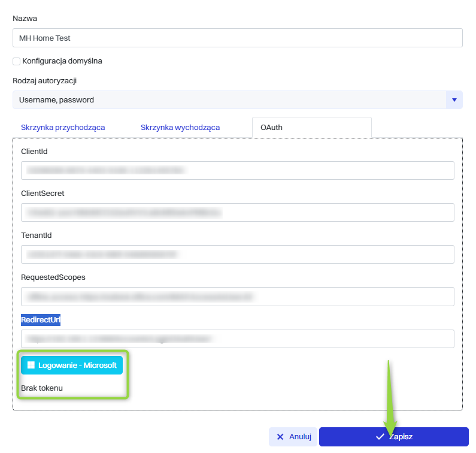Select the RequestedScopes input field
The height and width of the screenshot is (453, 476).
click(237, 297)
